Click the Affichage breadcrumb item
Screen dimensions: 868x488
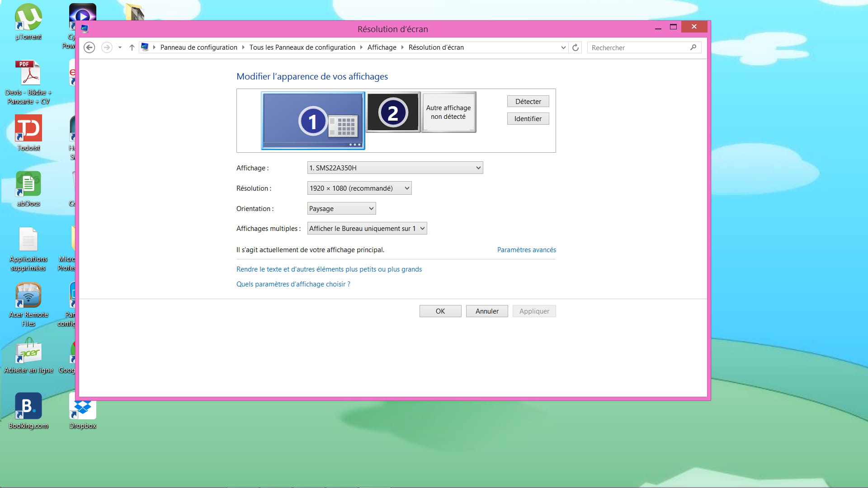[x=382, y=47]
